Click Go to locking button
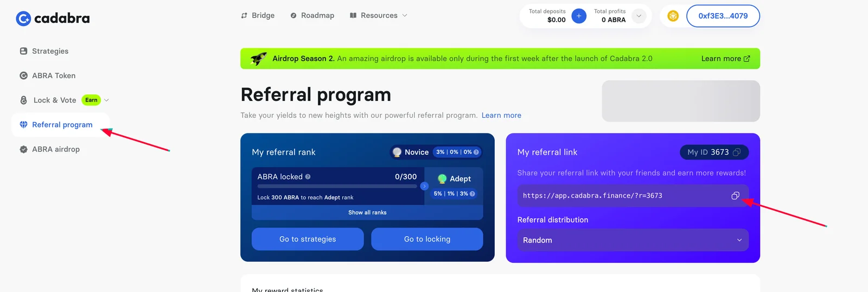 click(x=427, y=239)
